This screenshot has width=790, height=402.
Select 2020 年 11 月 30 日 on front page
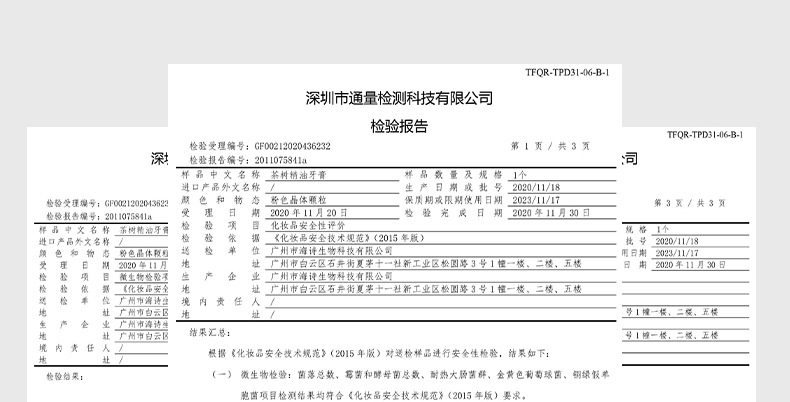point(551,213)
